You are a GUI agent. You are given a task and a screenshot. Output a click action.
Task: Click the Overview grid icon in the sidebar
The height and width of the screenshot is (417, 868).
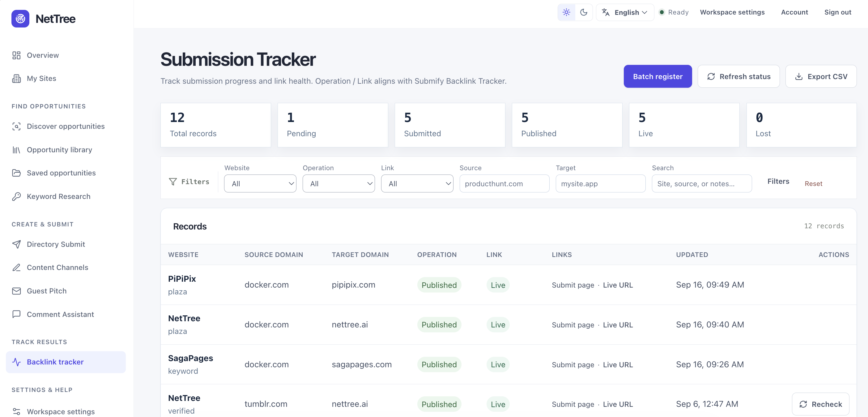16,55
